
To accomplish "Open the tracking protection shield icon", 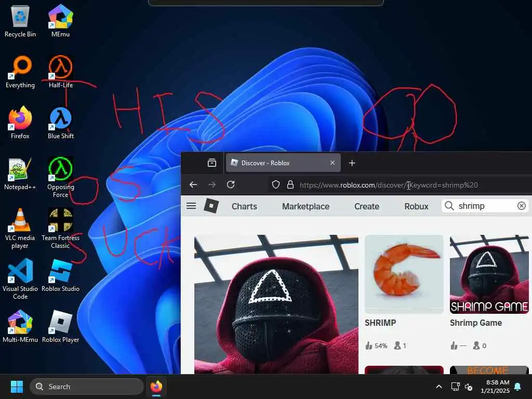I will coord(276,185).
